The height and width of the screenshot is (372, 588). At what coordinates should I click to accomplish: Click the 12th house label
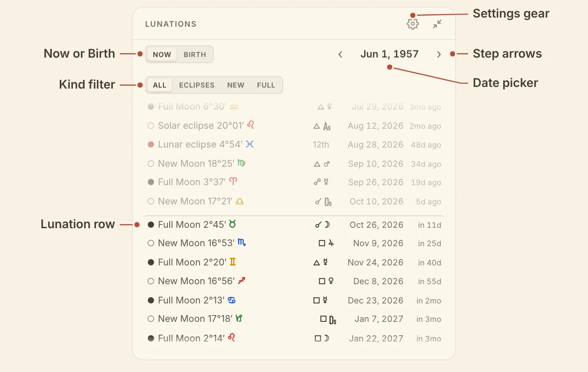coord(321,145)
